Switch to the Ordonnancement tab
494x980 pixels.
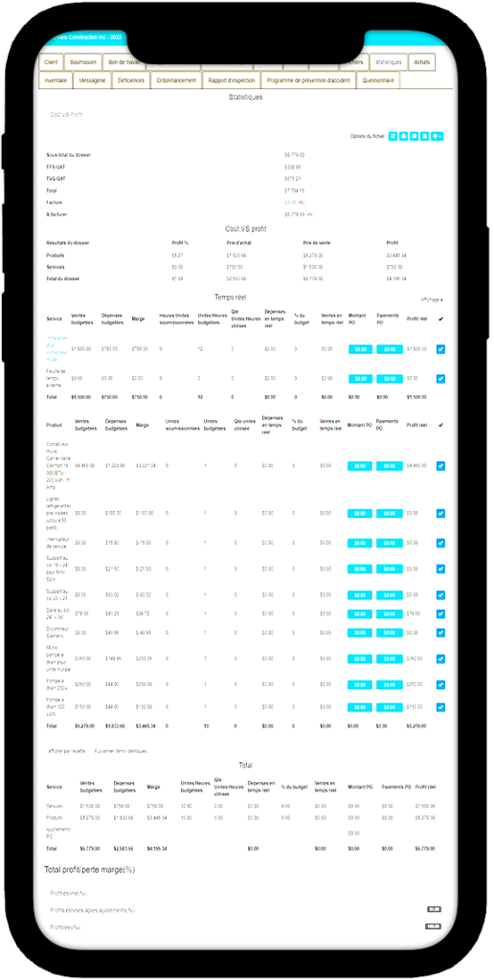pyautogui.click(x=176, y=80)
